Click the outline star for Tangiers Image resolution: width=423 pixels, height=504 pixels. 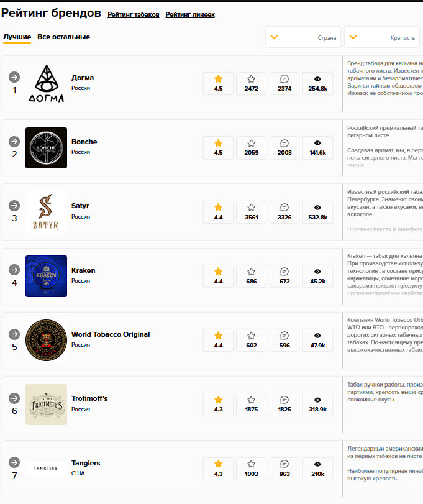tap(251, 464)
